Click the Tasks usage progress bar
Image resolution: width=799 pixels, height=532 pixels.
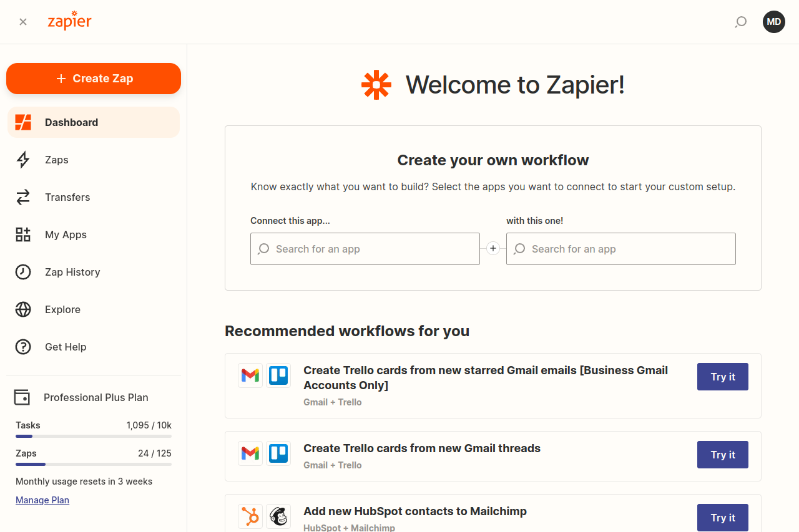click(x=94, y=436)
